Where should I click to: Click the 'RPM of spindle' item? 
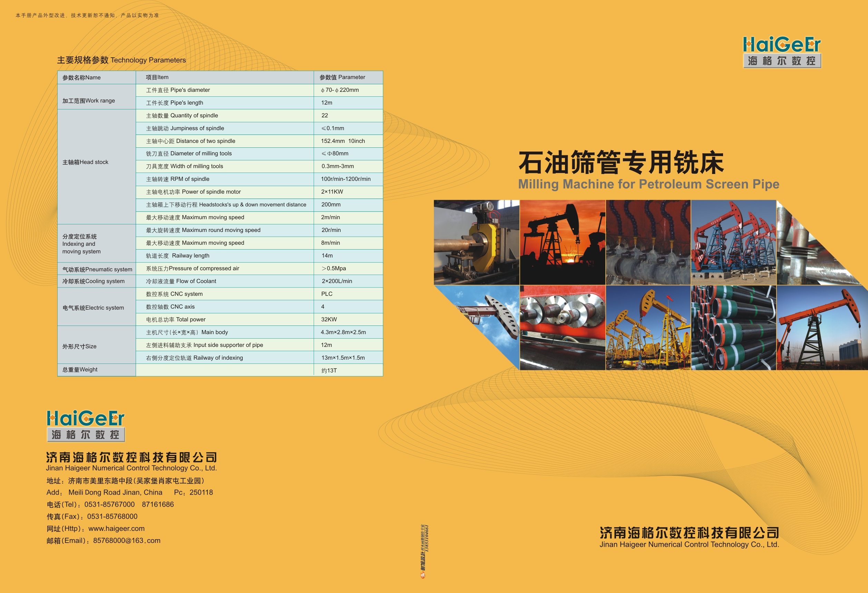[x=225, y=179]
